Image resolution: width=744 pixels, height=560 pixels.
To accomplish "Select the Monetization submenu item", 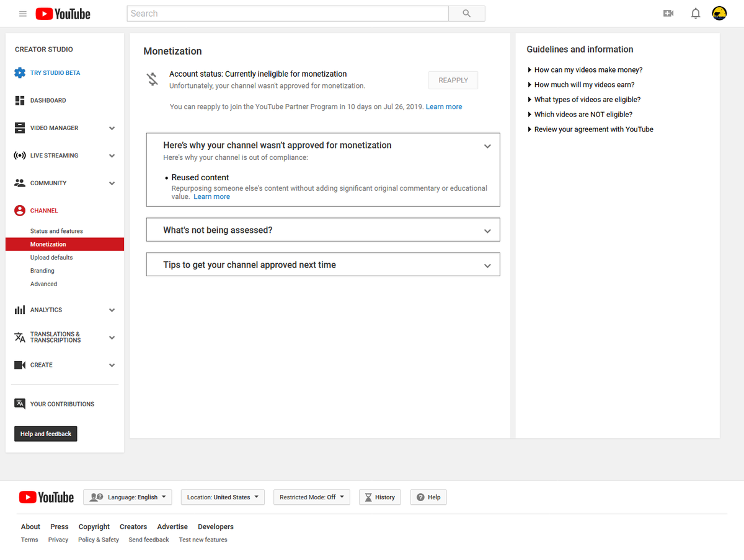I will click(64, 244).
